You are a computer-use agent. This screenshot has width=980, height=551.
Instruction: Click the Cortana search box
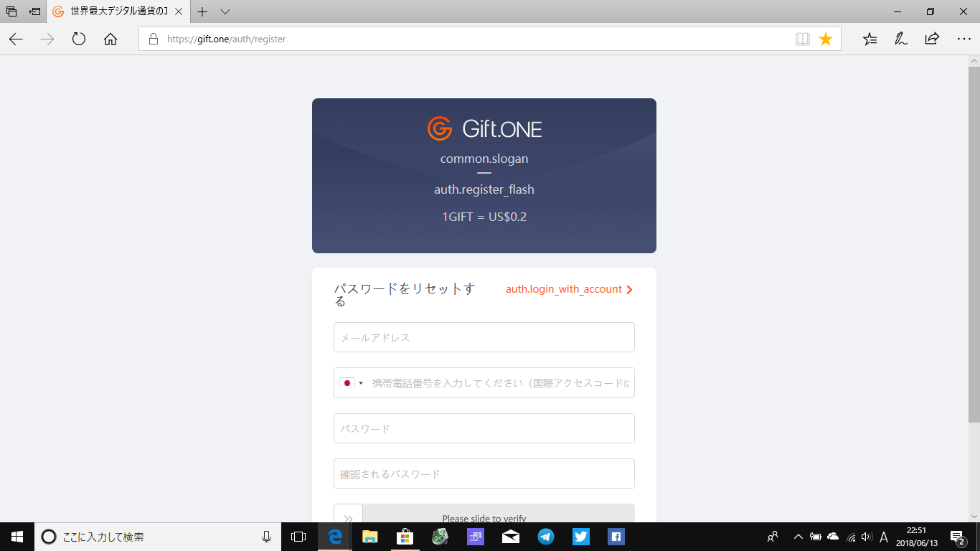(158, 537)
